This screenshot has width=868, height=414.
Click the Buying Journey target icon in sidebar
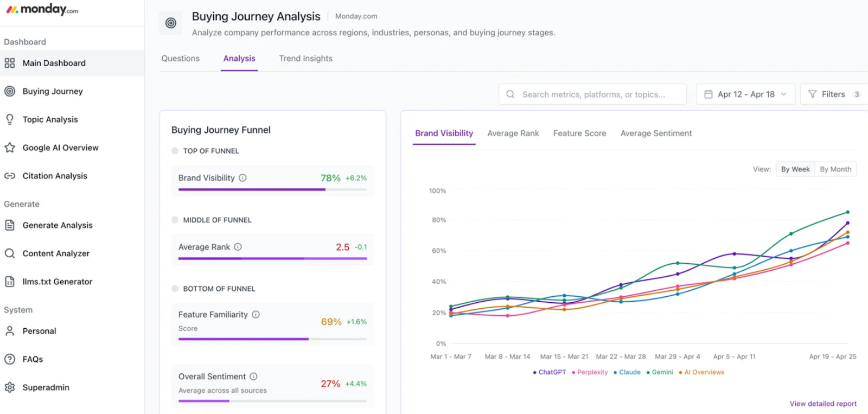coord(10,91)
